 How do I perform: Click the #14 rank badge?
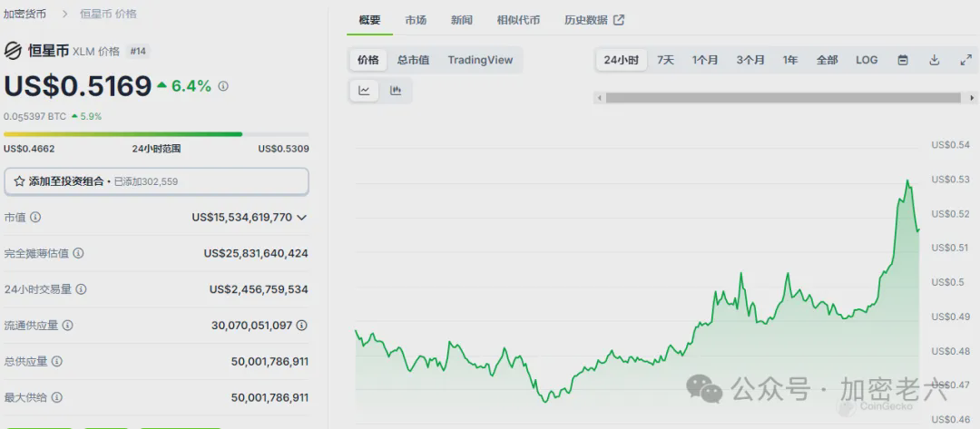coord(138,51)
